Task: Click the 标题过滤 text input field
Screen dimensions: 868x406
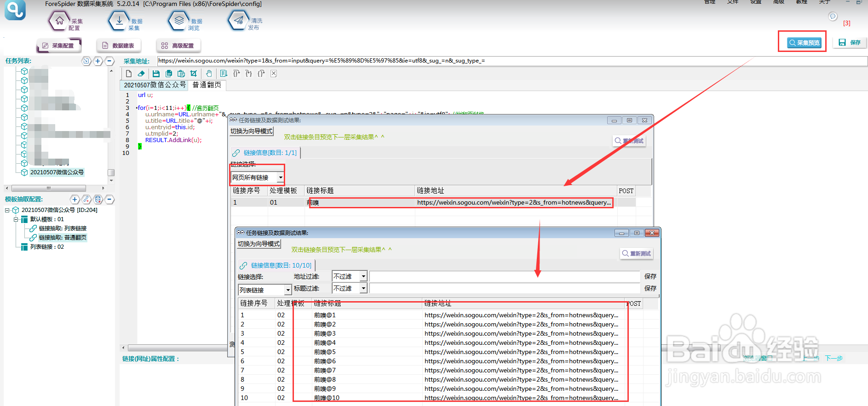Action: pos(505,288)
